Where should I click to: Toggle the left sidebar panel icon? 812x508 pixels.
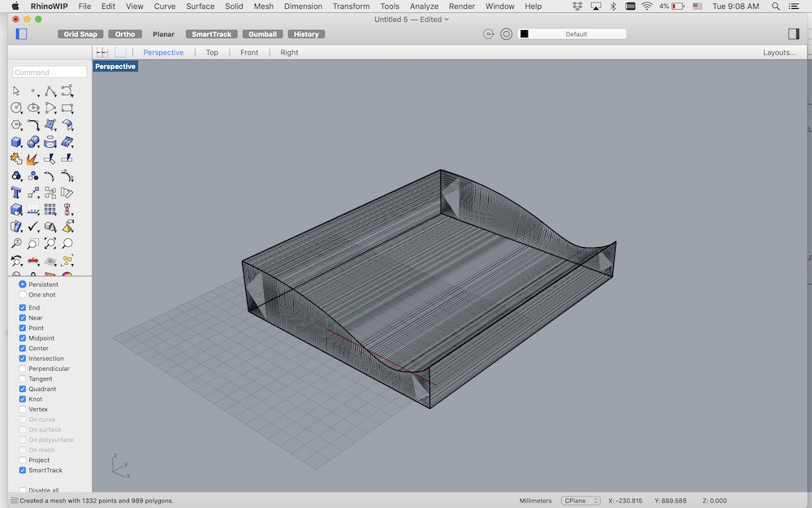pos(21,33)
